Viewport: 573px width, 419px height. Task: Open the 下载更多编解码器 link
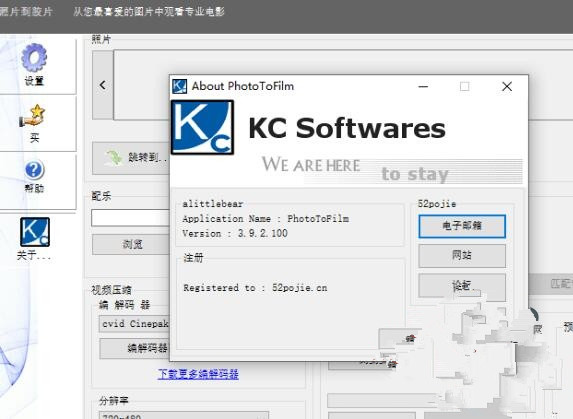coord(198,374)
